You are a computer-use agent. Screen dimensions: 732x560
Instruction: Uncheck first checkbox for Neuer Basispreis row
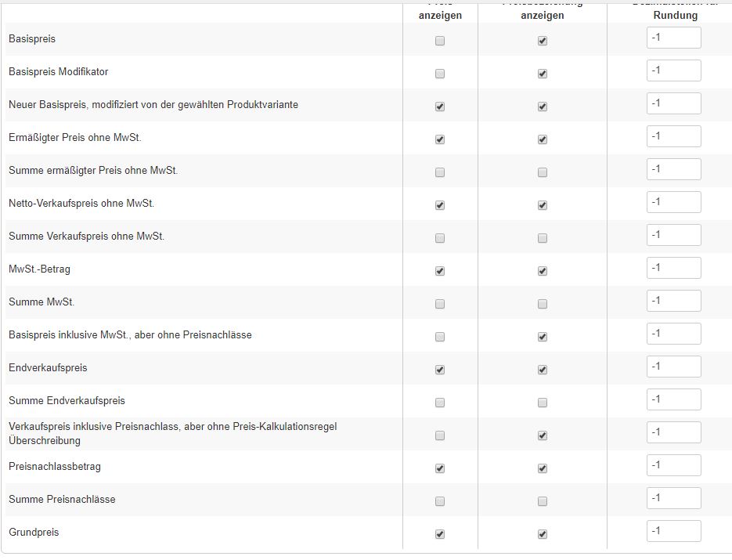440,107
